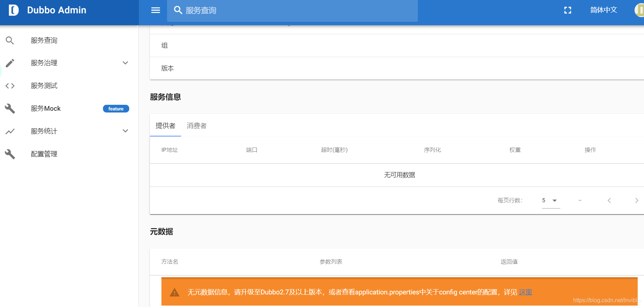Click the search magnifier in top bar
The image size is (644, 307).
point(178,10)
